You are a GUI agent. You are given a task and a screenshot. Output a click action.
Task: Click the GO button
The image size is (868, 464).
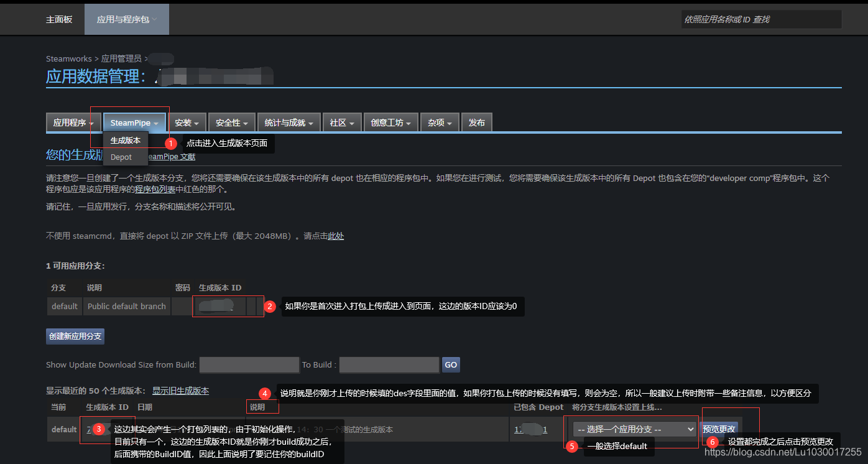(451, 364)
